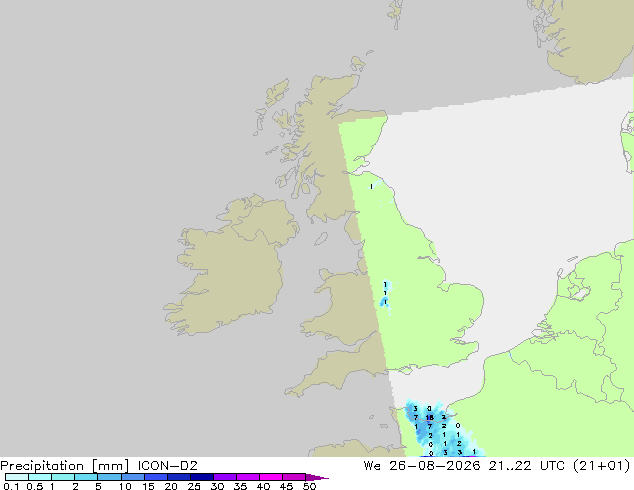Screen dimensions: 634x490
Task: Click the '0.5' legend scale label
Action: (35, 486)
